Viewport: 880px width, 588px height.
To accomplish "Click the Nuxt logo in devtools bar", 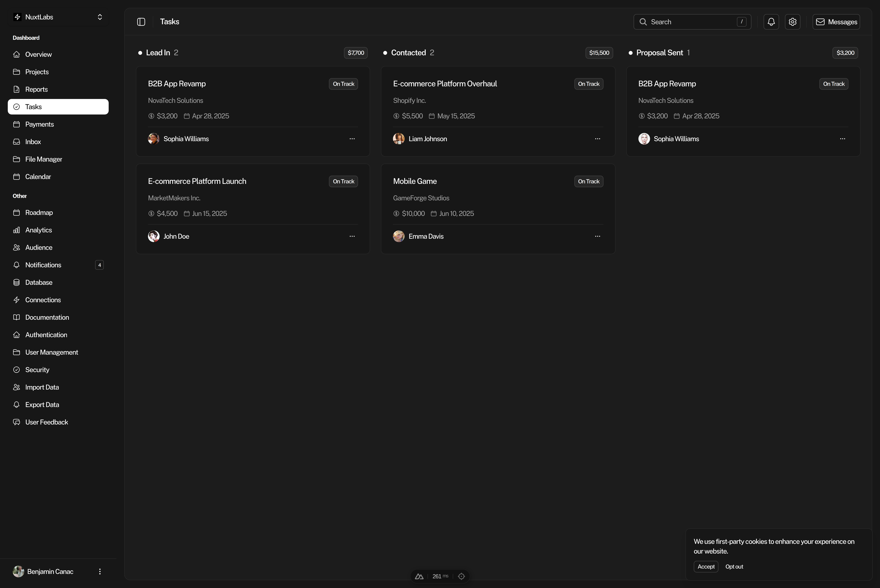I will (419, 576).
